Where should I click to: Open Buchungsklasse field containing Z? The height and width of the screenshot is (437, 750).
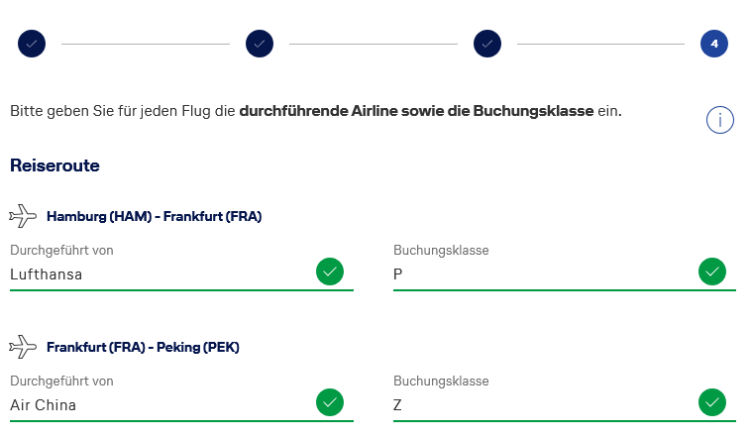540,405
